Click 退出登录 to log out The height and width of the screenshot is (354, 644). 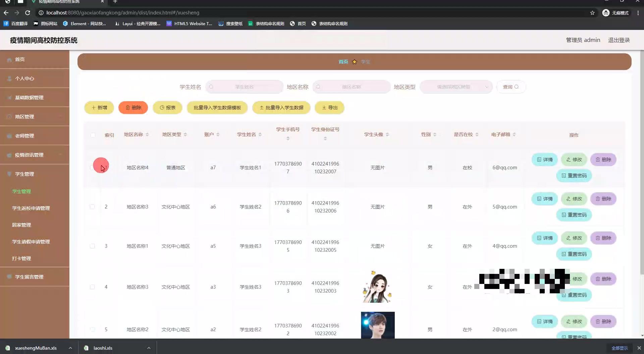click(x=619, y=40)
